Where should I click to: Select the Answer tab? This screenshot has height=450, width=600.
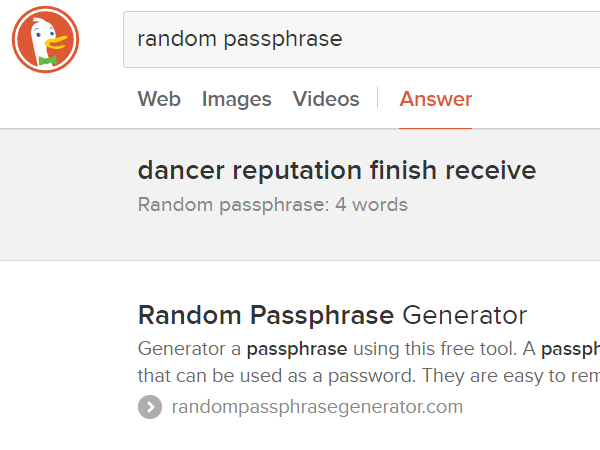click(435, 99)
